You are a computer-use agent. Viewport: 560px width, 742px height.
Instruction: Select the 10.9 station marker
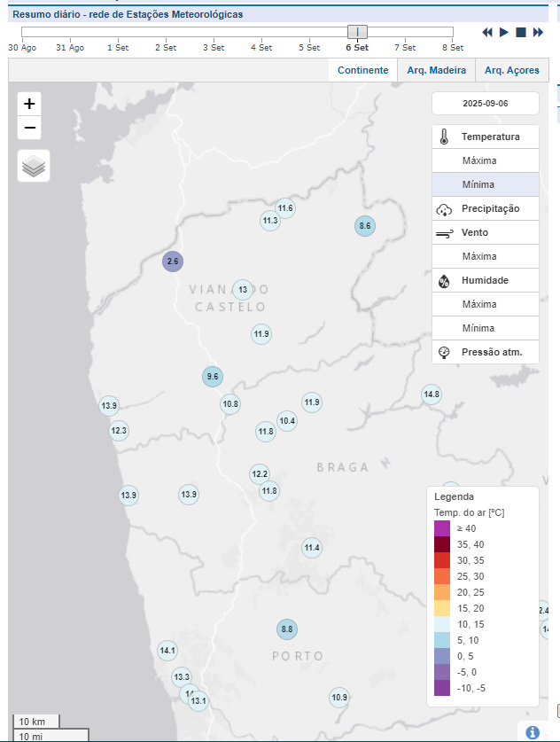pos(339,698)
